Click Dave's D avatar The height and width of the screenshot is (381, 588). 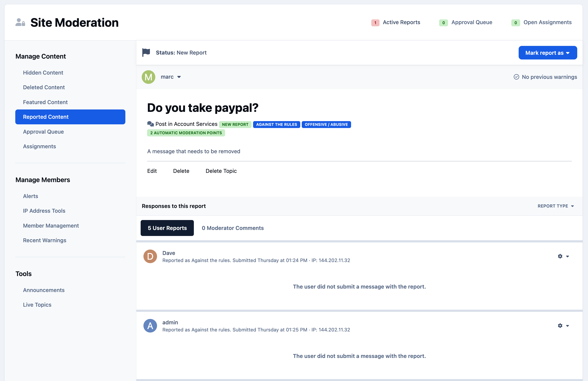pos(150,256)
